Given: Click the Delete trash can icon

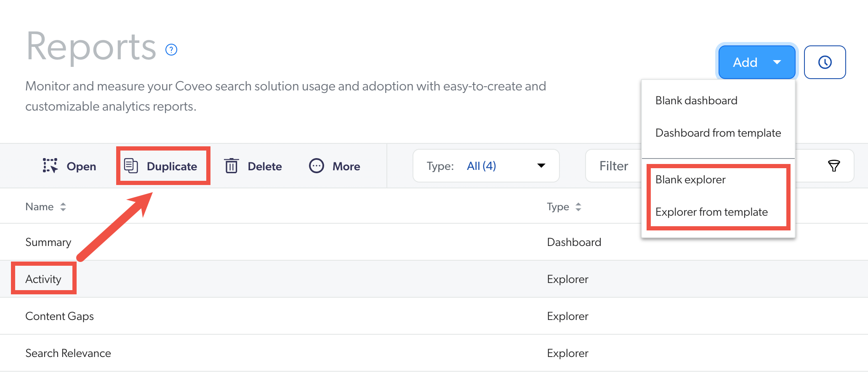Looking at the screenshot, I should pyautogui.click(x=231, y=166).
